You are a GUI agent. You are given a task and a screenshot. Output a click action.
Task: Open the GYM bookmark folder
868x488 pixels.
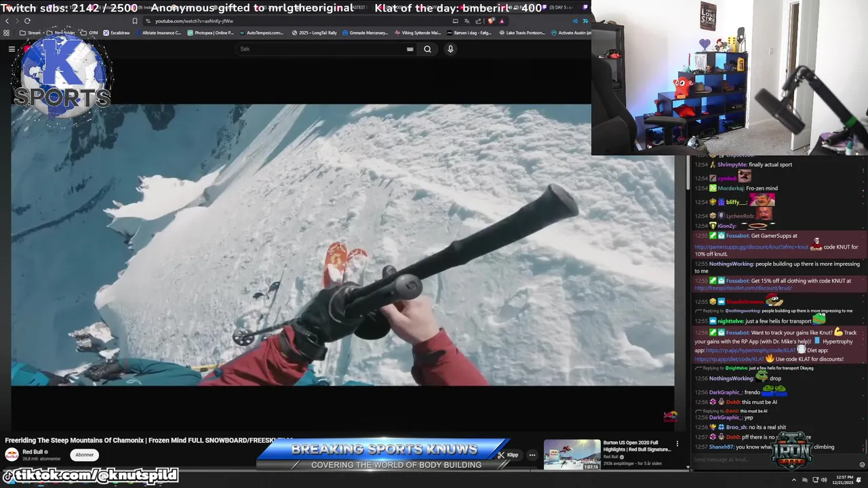tap(90, 33)
